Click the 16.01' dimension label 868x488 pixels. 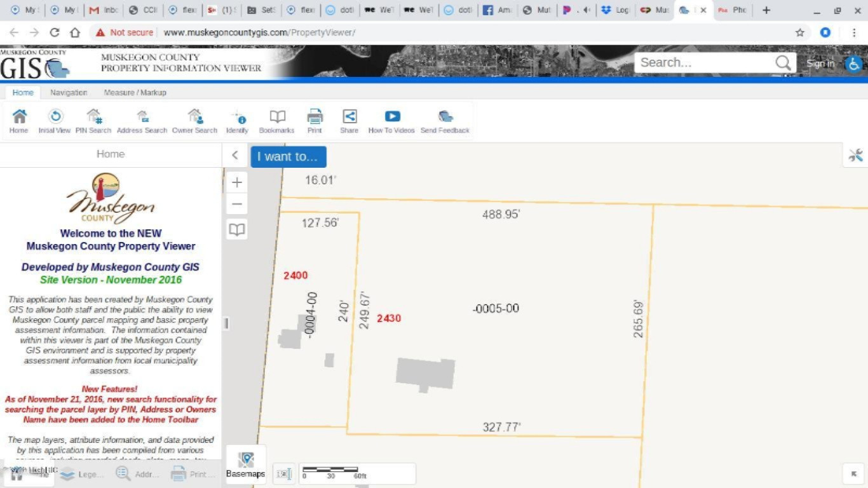320,180
